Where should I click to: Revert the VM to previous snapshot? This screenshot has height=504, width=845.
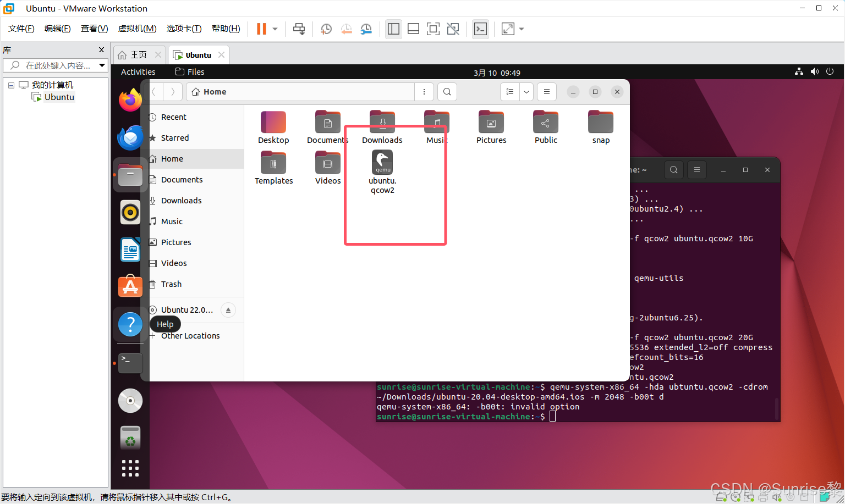pyautogui.click(x=346, y=29)
